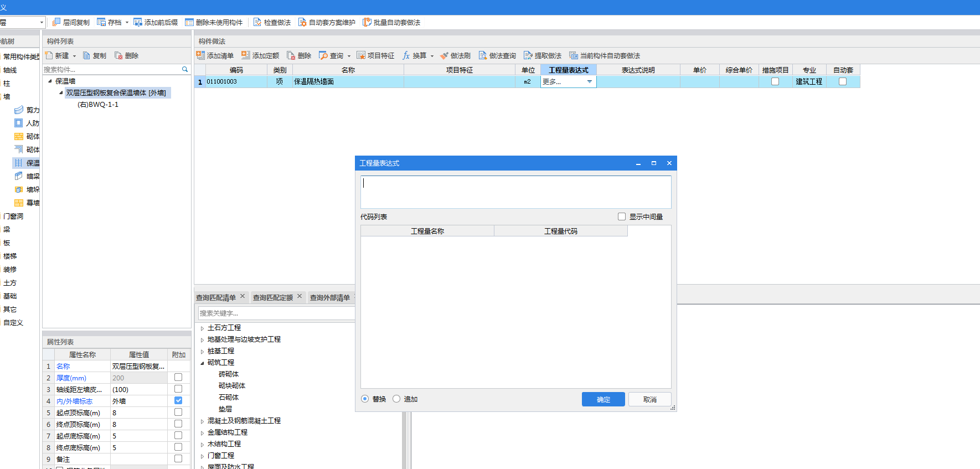Click the 搜索构件 input field
The width and height of the screenshot is (980, 469).
pyautogui.click(x=112, y=69)
